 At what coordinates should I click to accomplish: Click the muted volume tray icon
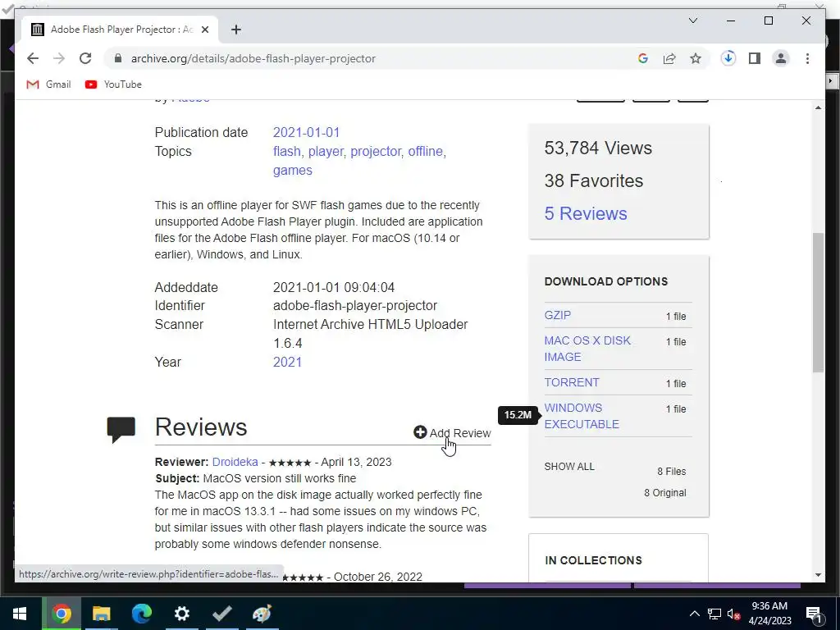tap(733, 614)
